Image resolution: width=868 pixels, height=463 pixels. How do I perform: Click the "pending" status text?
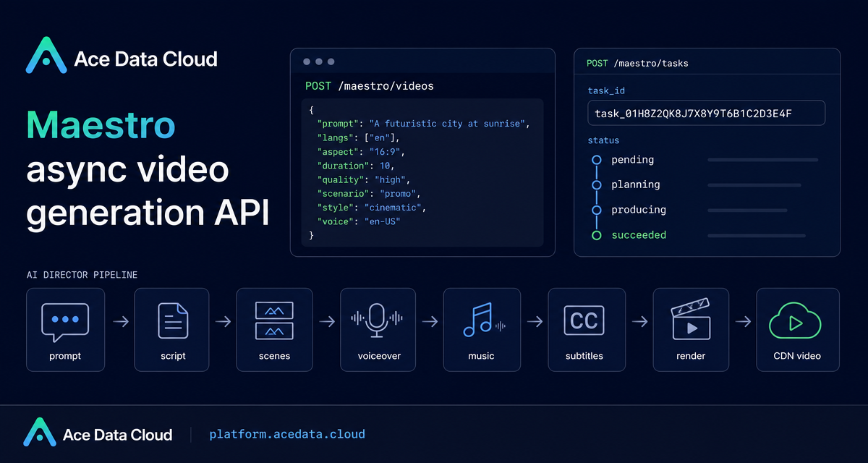click(633, 160)
